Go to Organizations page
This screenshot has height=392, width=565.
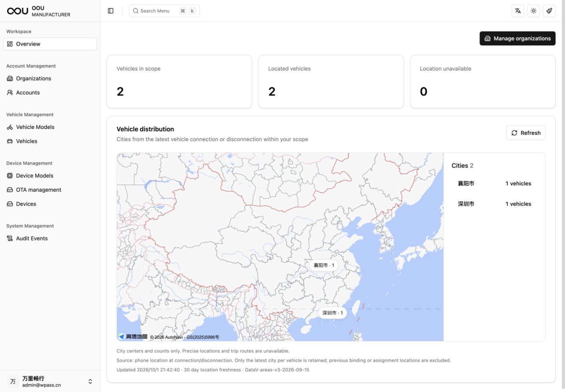point(50,78)
